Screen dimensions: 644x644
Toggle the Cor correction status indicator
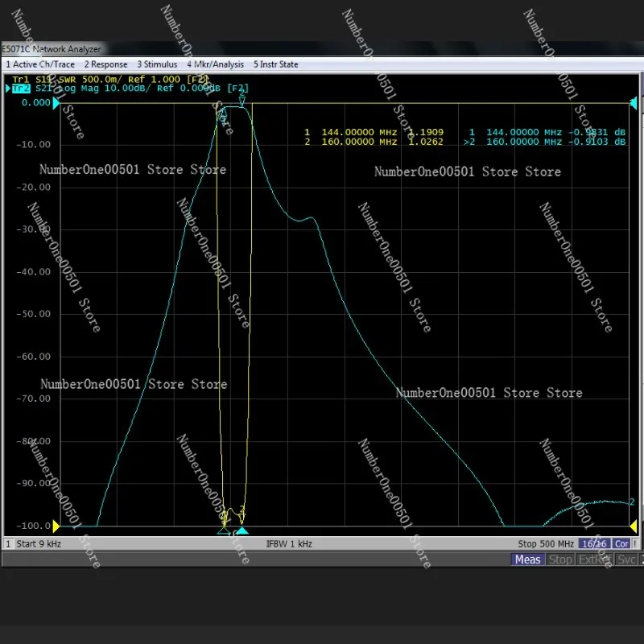(621, 543)
